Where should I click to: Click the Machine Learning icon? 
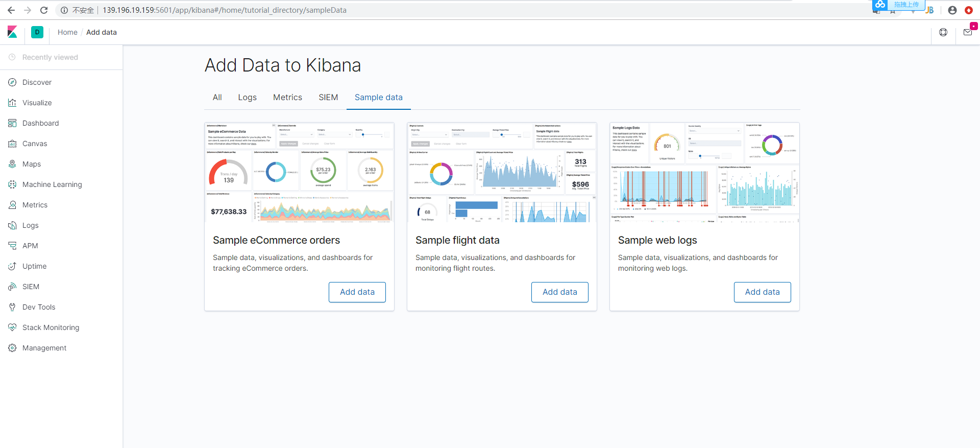click(12, 184)
